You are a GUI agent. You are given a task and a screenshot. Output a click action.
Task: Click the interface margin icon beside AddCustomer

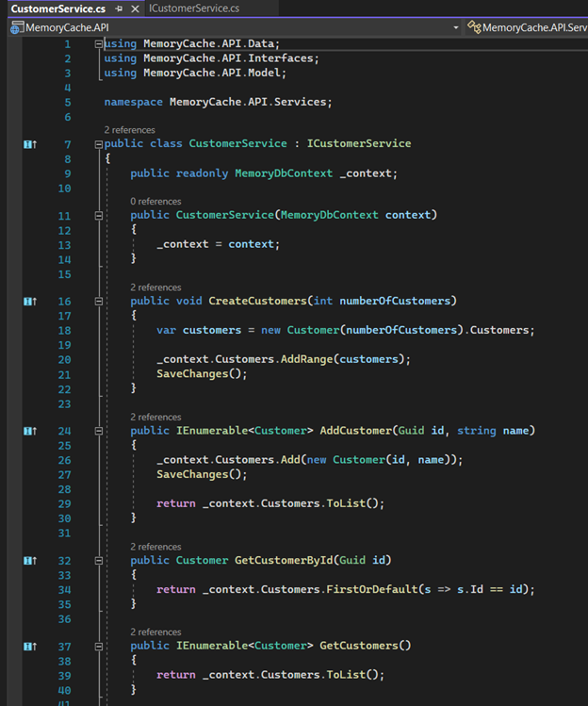coord(29,431)
